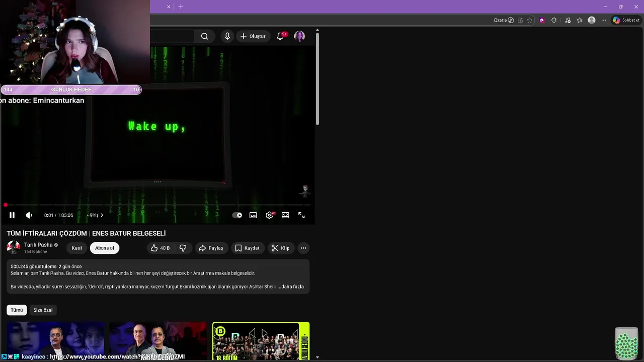The width and height of the screenshot is (644, 362).
Task: Open the favorites list icon
Action: [x=580, y=20]
